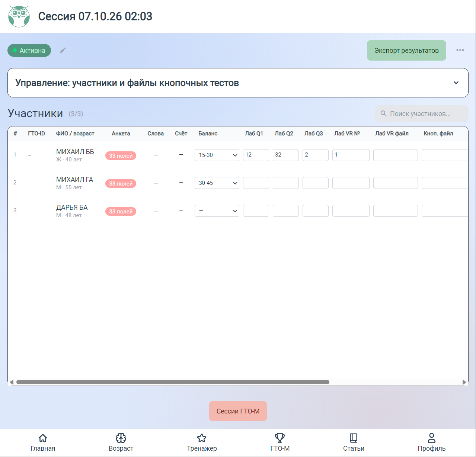Go to ГТО-М tab label
The height and width of the screenshot is (457, 476).
(280, 448)
